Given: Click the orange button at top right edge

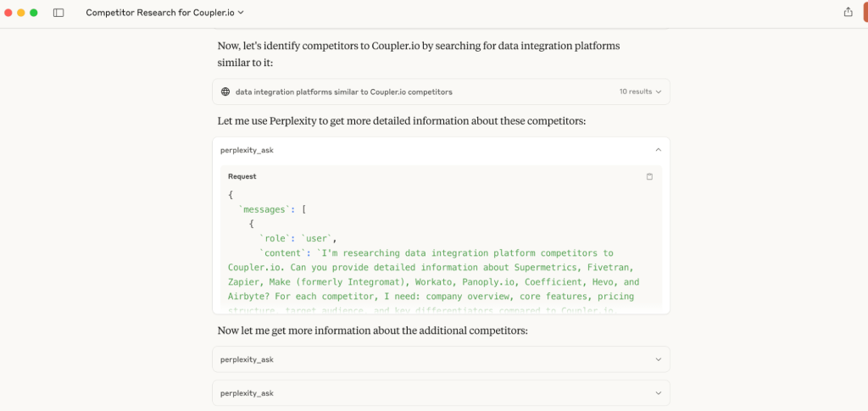Looking at the screenshot, I should click(x=865, y=12).
